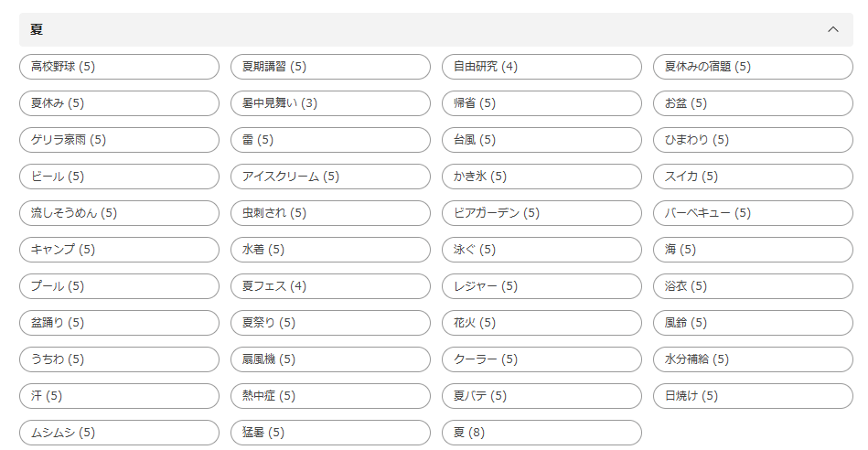The width and height of the screenshot is (868, 450).
Task: Select the 浴衣 (5) tag
Action: pyautogui.click(x=753, y=286)
